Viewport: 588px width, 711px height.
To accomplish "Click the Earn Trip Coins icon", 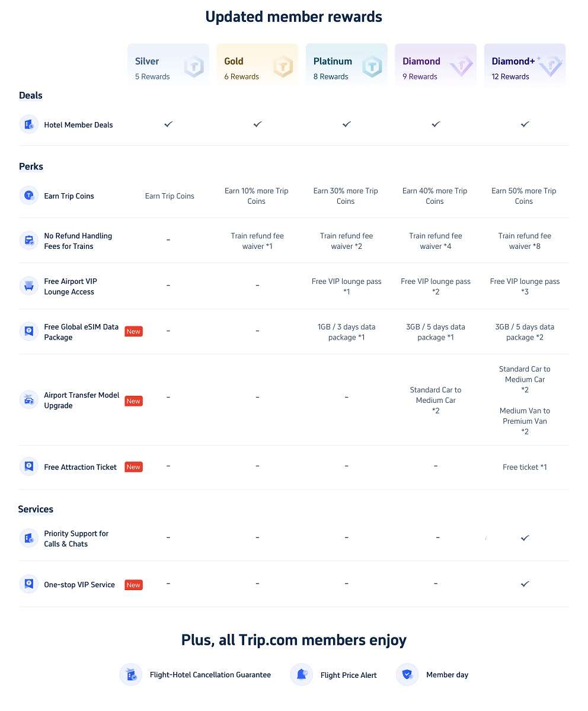I will (x=28, y=196).
